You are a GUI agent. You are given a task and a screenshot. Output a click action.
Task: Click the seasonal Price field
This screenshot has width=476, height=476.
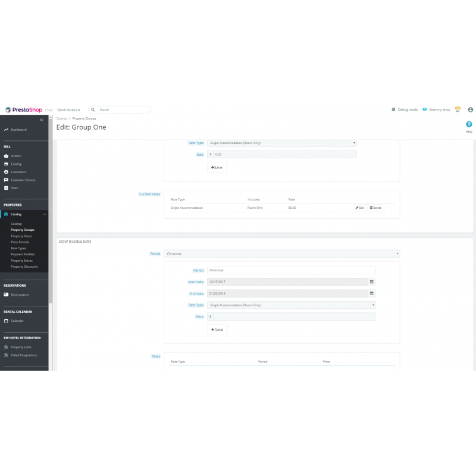tap(295, 317)
